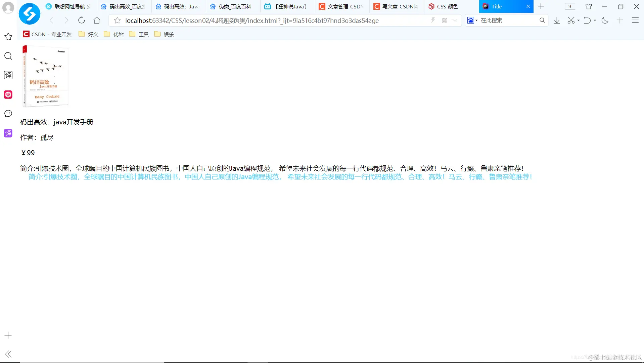Open the 优站 bookmark folder

(x=114, y=34)
